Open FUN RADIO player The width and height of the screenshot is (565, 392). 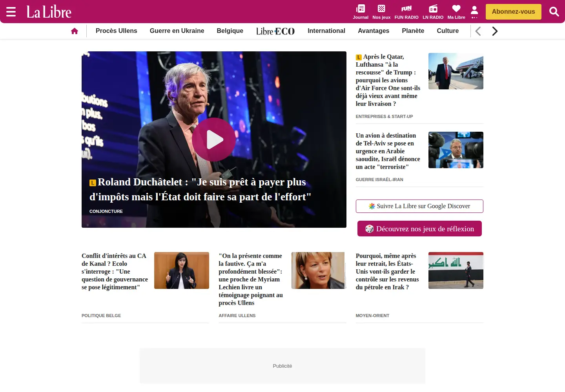406,12
